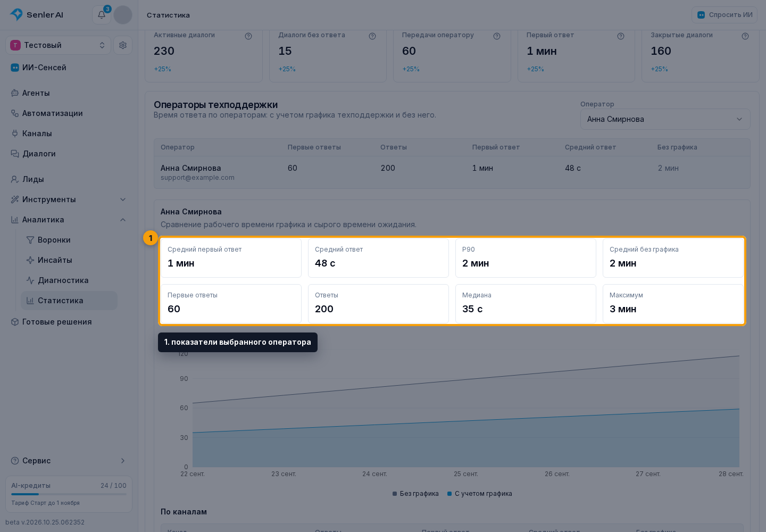
Task: Open the user avatar menu
Action: 123,15
